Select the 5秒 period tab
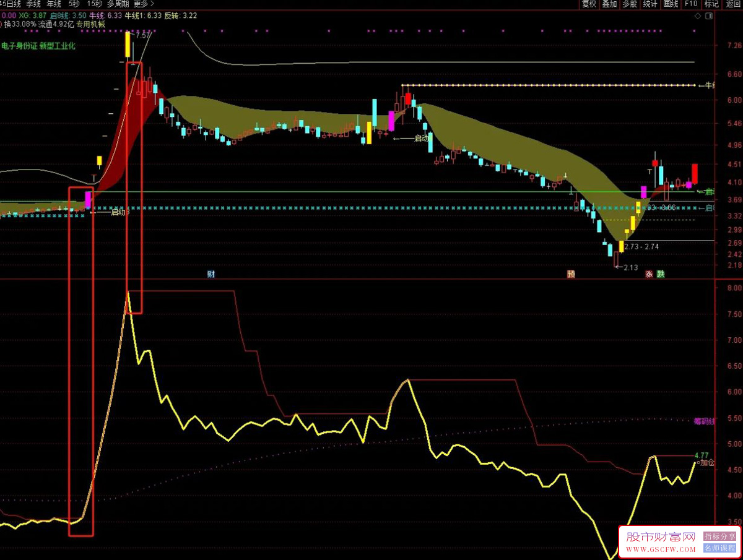 tap(74, 4)
